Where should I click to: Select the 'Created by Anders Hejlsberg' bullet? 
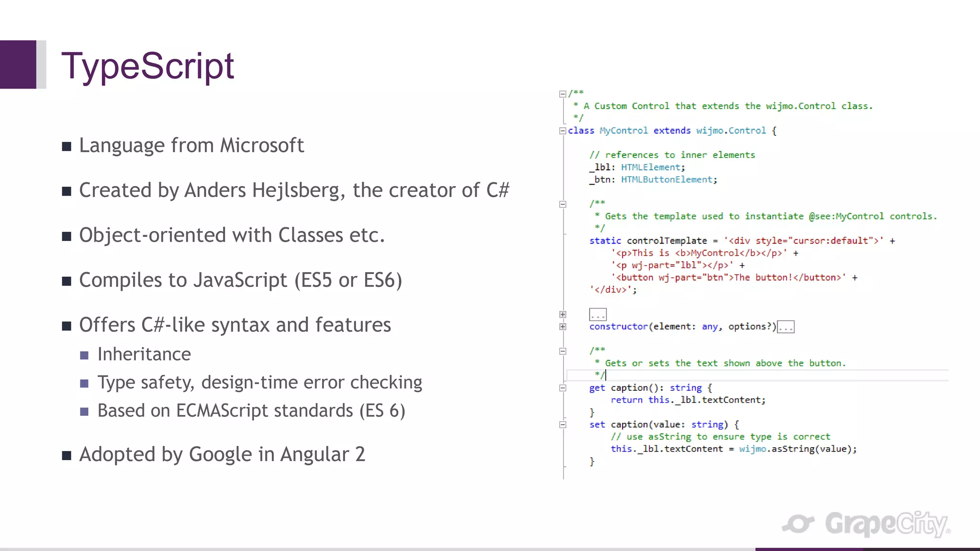pyautogui.click(x=294, y=190)
